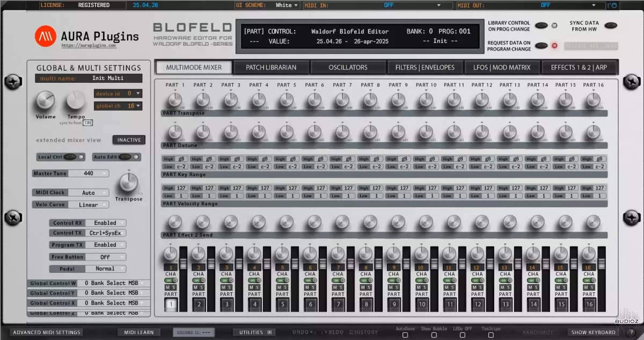The width and height of the screenshot is (644, 340).
Task: Toggle the Local Ctrl switch
Action: pyautogui.click(x=71, y=157)
